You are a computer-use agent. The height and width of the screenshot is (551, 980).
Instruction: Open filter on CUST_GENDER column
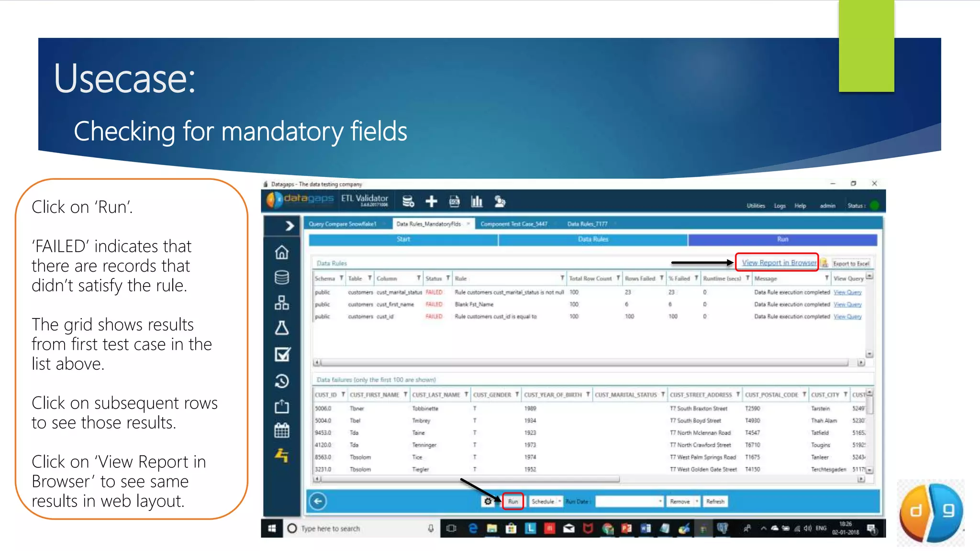click(517, 395)
